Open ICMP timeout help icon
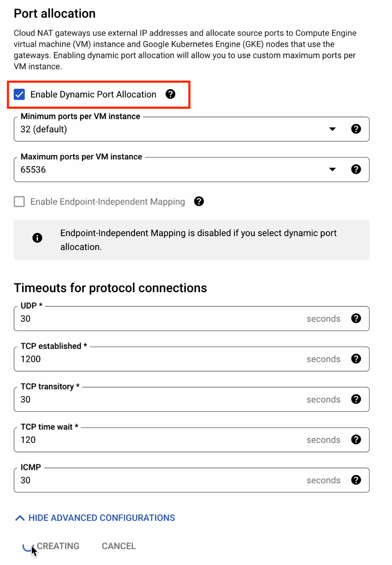 [356, 480]
